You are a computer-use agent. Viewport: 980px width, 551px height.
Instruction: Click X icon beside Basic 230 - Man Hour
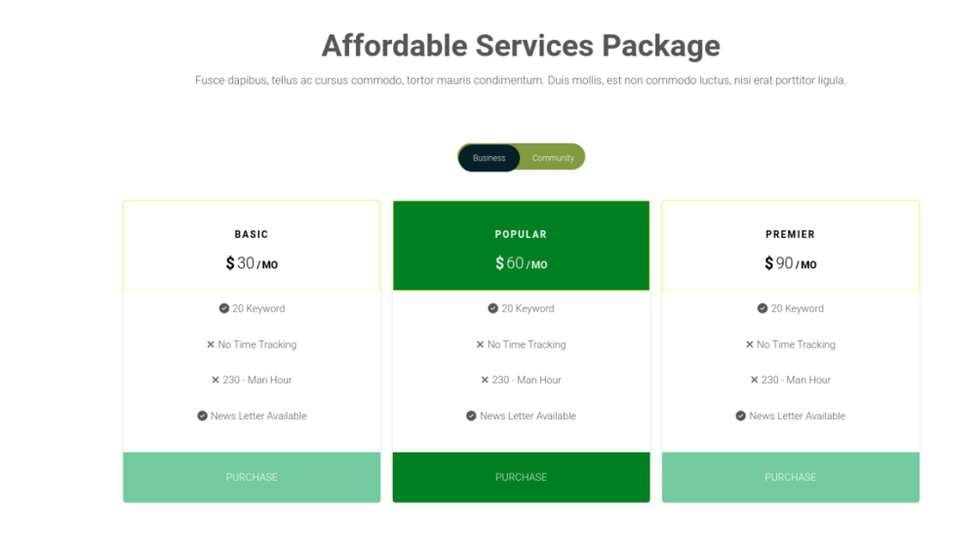[216, 380]
